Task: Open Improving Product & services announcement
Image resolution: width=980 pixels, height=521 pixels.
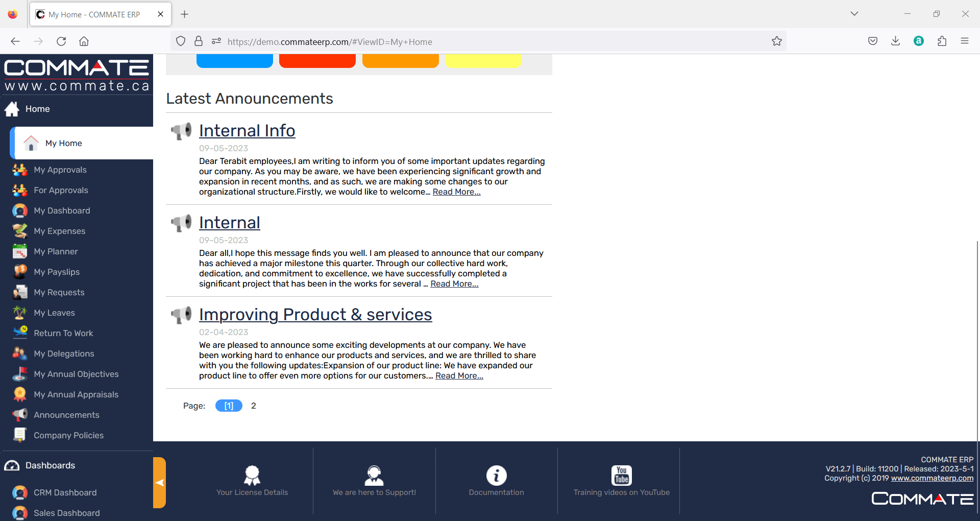Action: coord(315,315)
